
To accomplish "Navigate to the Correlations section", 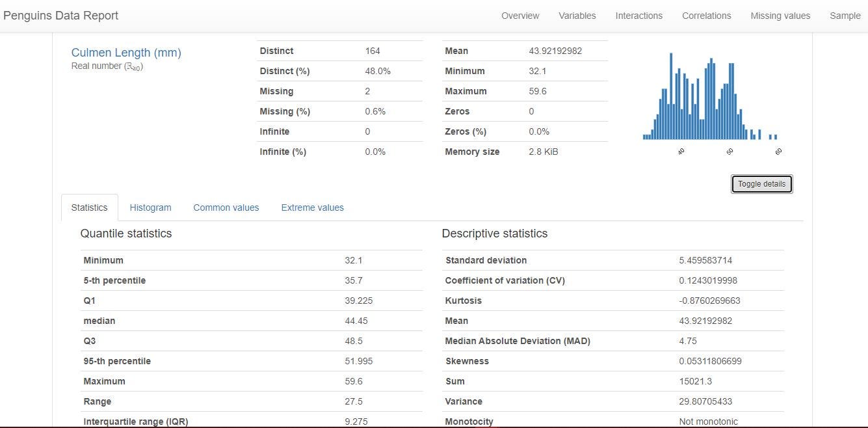I will [706, 15].
